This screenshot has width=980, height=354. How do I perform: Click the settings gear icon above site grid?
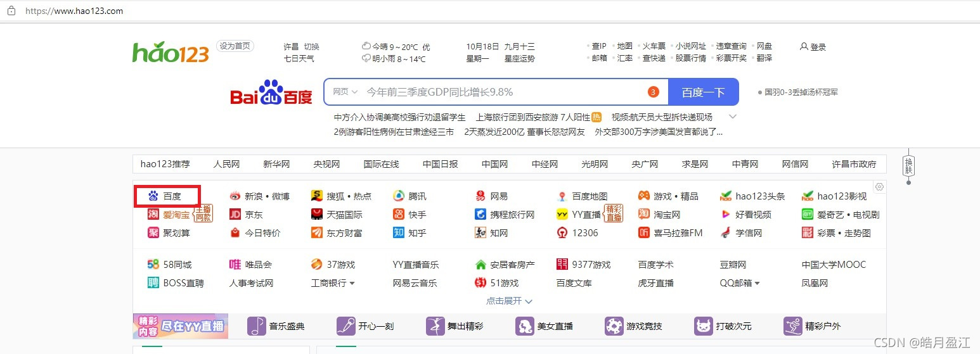(879, 187)
